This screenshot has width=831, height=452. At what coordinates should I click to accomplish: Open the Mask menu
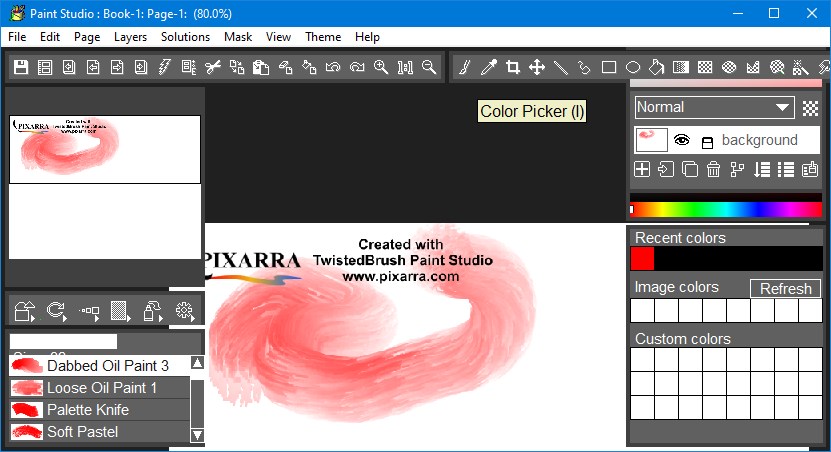pos(238,37)
